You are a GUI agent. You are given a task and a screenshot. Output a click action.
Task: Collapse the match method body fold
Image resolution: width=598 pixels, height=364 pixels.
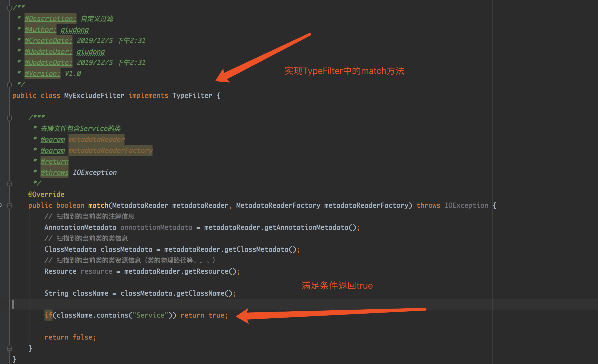point(9,206)
